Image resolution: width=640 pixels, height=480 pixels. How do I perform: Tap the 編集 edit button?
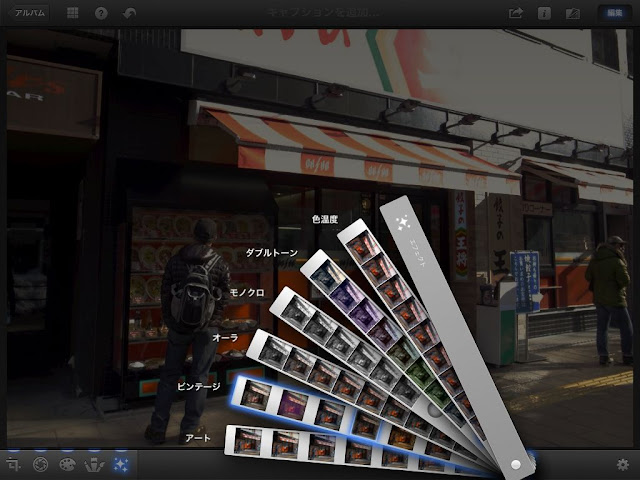click(x=614, y=13)
